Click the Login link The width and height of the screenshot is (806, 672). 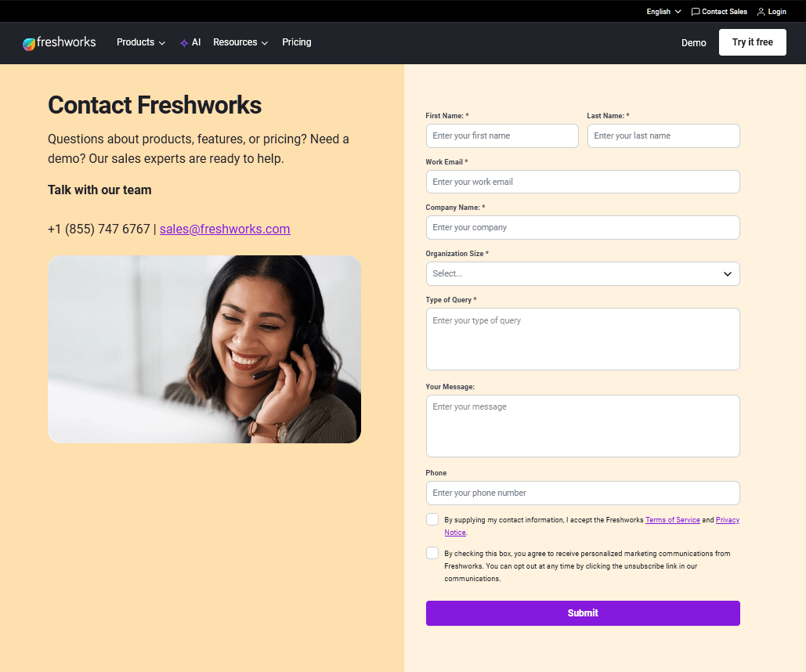click(772, 12)
